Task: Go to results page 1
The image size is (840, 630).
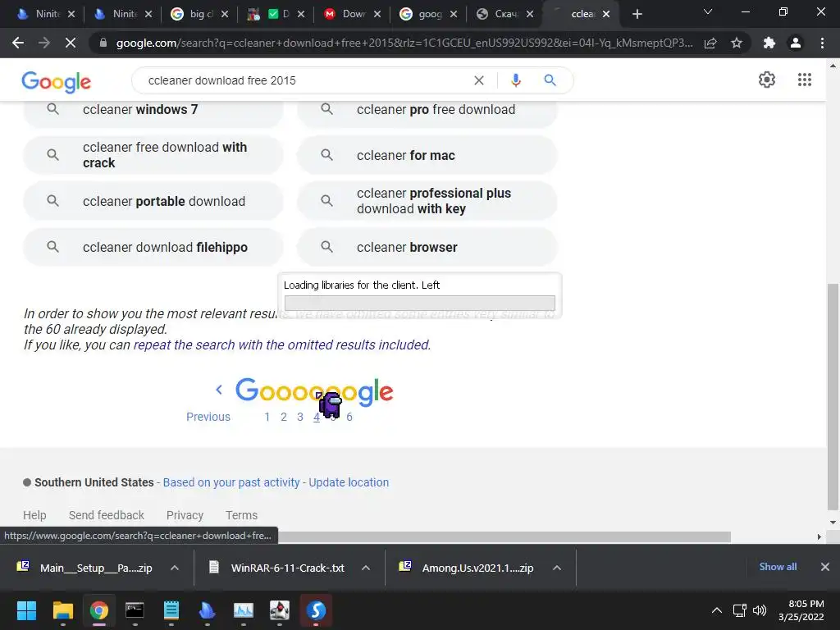Action: pos(267,417)
